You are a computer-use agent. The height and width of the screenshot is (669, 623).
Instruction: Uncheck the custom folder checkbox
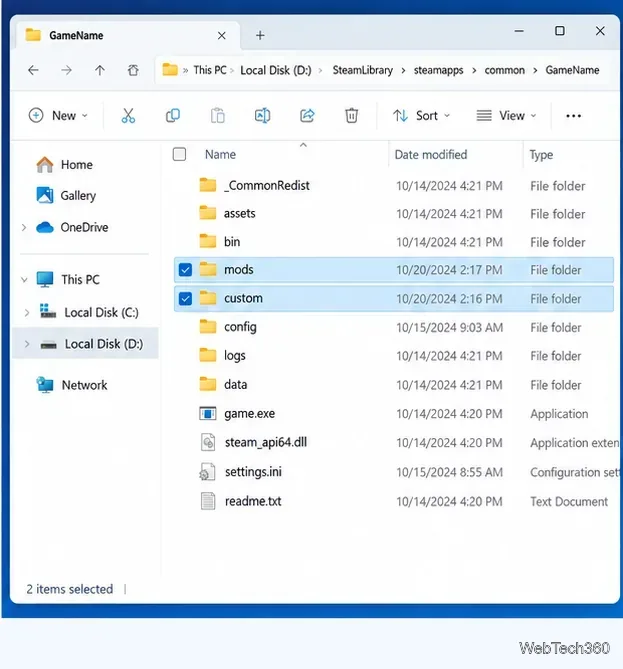pos(185,299)
